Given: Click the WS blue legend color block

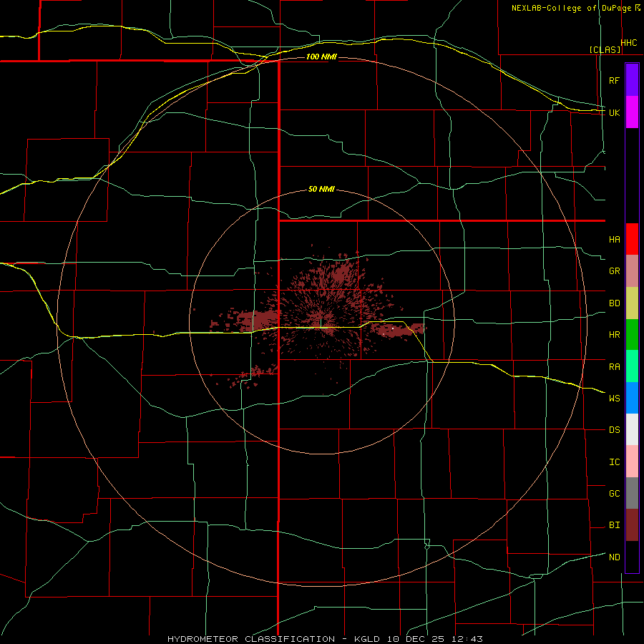Looking at the screenshot, I should 632,398.
